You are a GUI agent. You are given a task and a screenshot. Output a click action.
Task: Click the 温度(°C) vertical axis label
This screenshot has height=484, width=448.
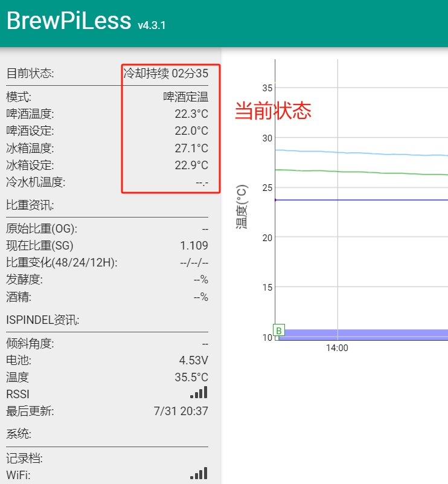(241, 207)
